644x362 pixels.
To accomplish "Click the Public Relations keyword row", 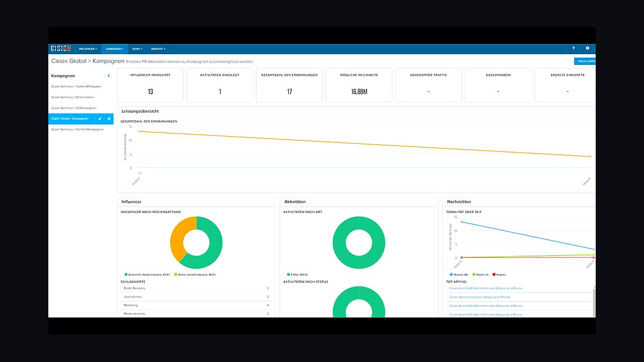I will pyautogui.click(x=196, y=288).
